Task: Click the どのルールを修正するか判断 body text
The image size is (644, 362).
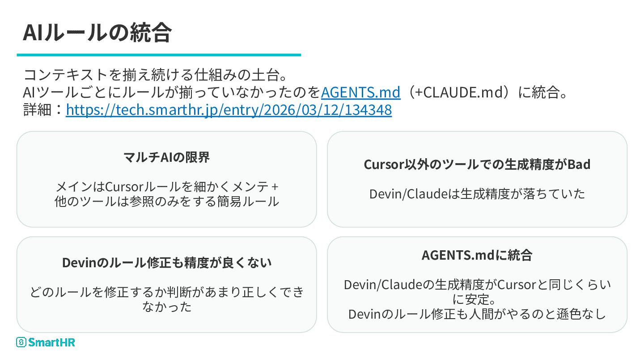Action: 166,292
